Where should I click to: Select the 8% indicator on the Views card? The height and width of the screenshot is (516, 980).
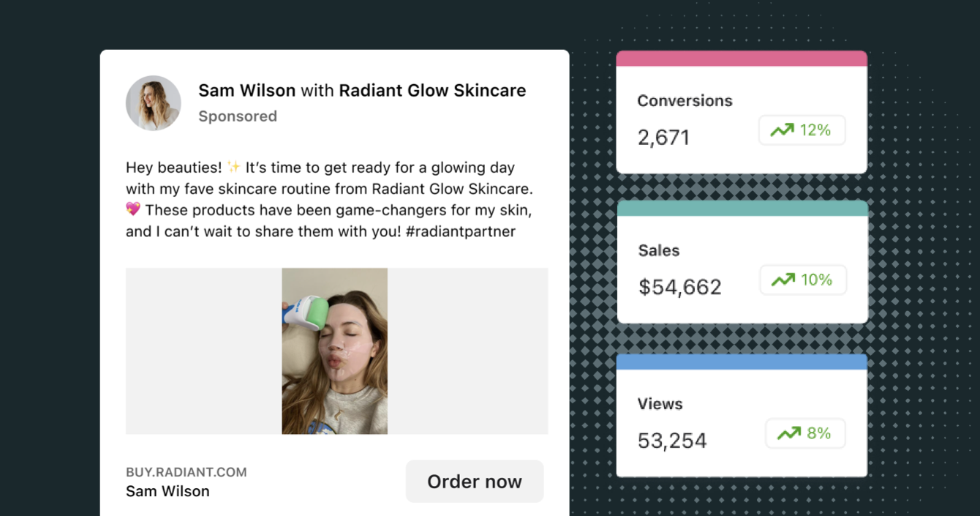point(805,433)
